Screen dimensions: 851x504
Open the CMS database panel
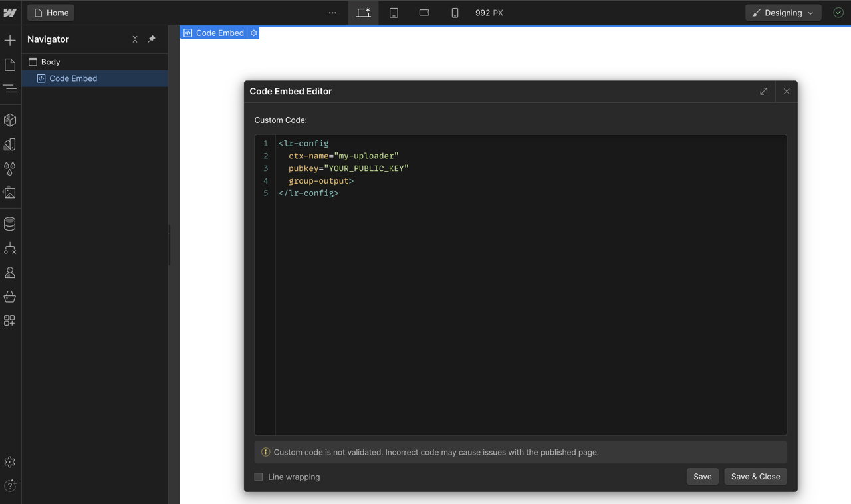[x=10, y=224]
